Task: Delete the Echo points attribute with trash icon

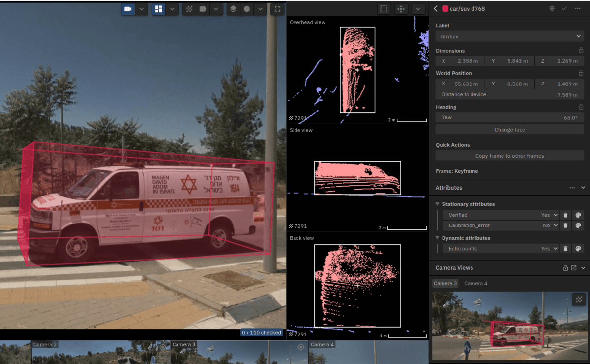Action: [x=565, y=249]
